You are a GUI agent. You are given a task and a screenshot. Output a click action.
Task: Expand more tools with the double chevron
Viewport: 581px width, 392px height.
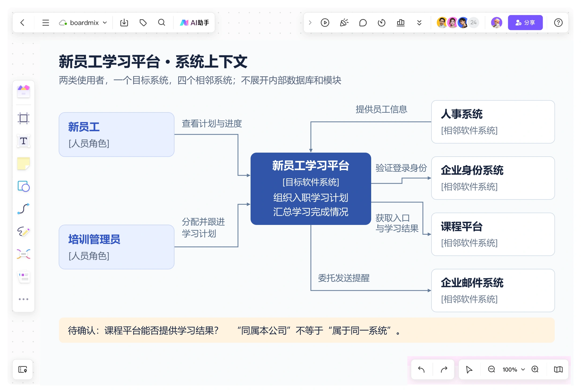(x=419, y=23)
